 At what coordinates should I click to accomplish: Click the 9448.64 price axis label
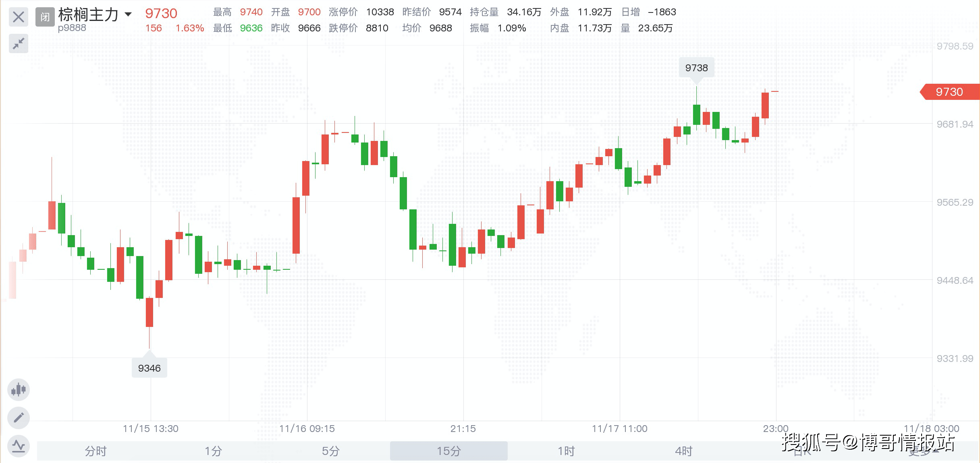[955, 281]
